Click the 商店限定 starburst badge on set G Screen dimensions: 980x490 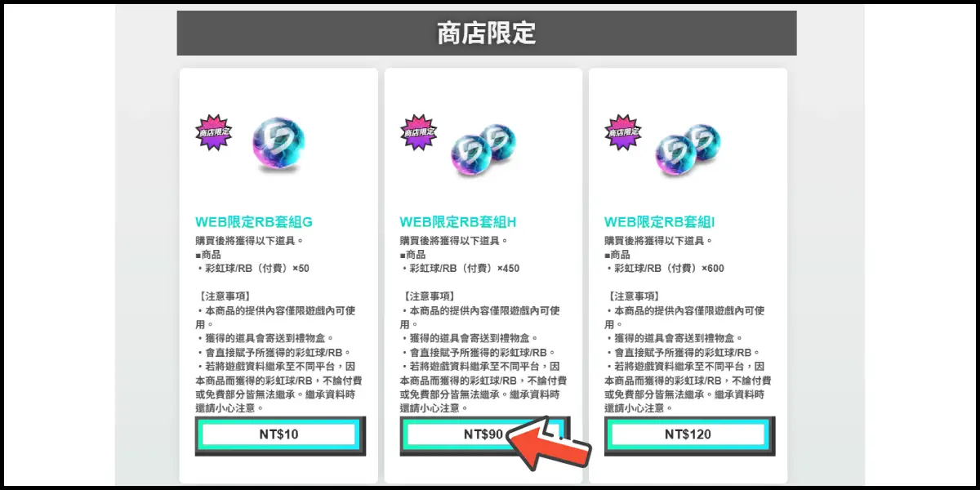215,131
